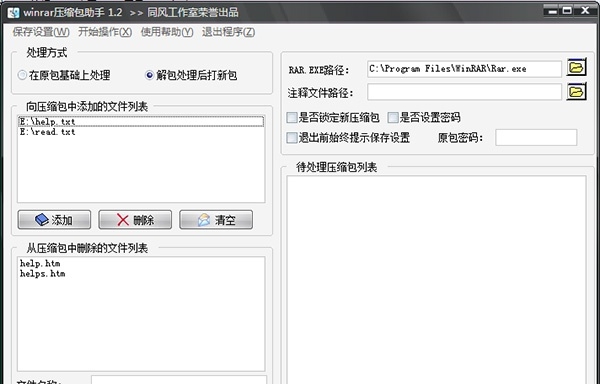Click into the 原包密码 input field

point(536,137)
